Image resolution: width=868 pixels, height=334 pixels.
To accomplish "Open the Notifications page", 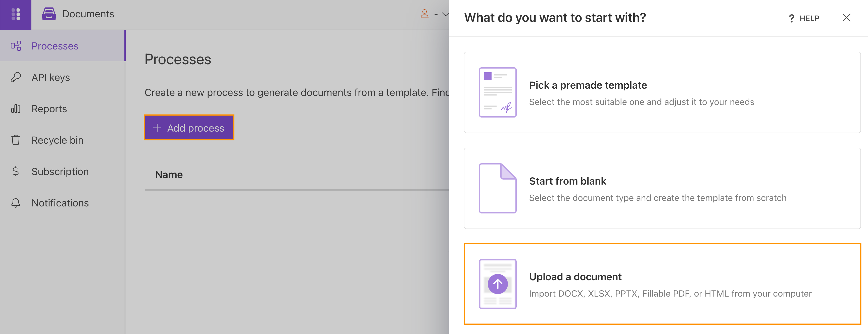I will [63, 203].
